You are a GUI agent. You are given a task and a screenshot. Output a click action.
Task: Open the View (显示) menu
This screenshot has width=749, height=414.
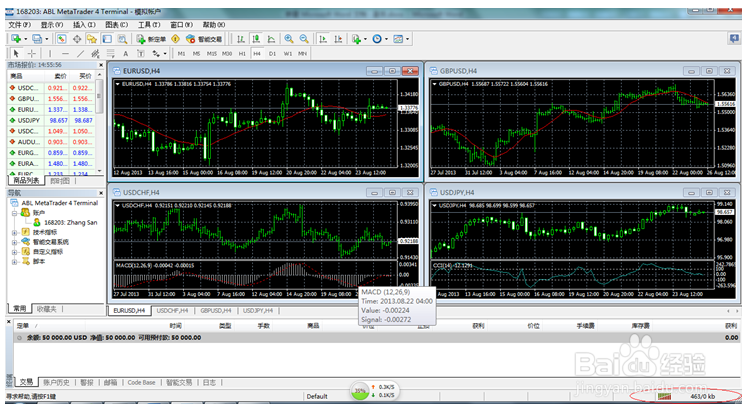[x=52, y=24]
